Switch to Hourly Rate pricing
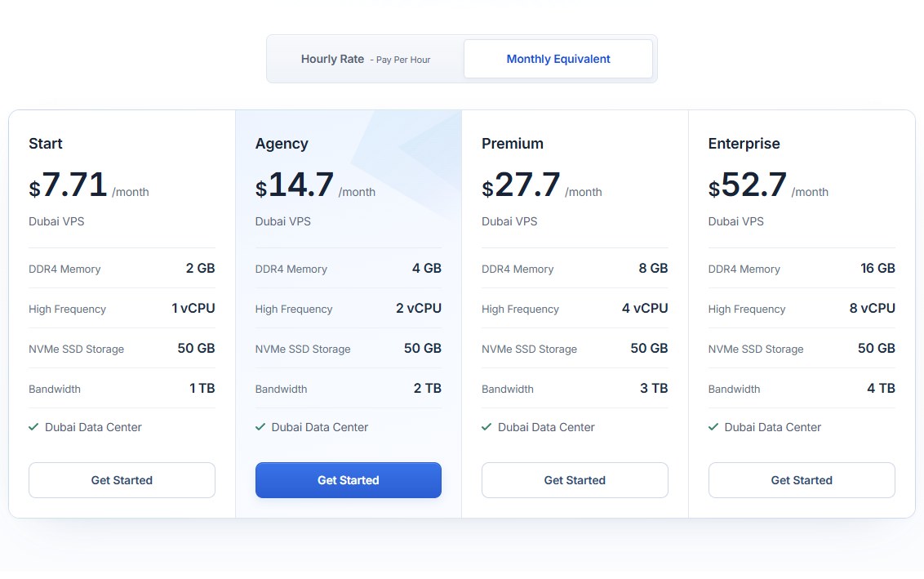The width and height of the screenshot is (924, 579). point(366,59)
